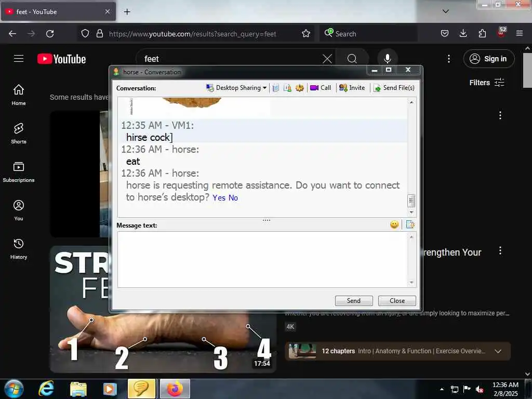The width and height of the screenshot is (532, 399).
Task: Click No to decline remote assistance
Action: coord(233,198)
